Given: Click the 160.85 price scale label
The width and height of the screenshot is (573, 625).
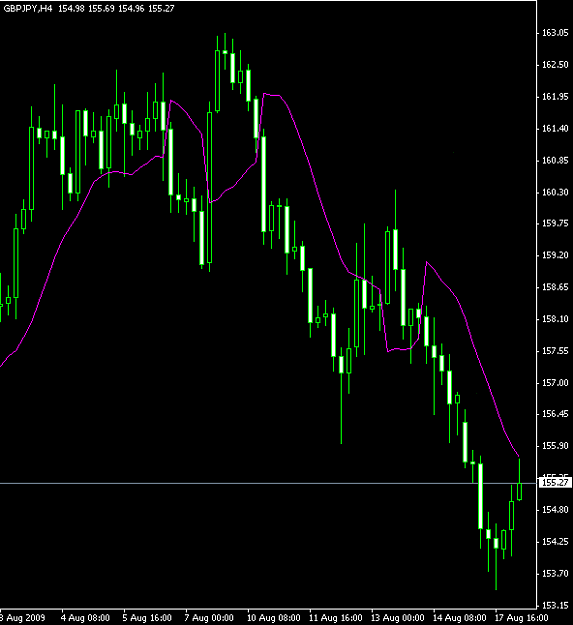Looking at the screenshot, I should pyautogui.click(x=555, y=161).
